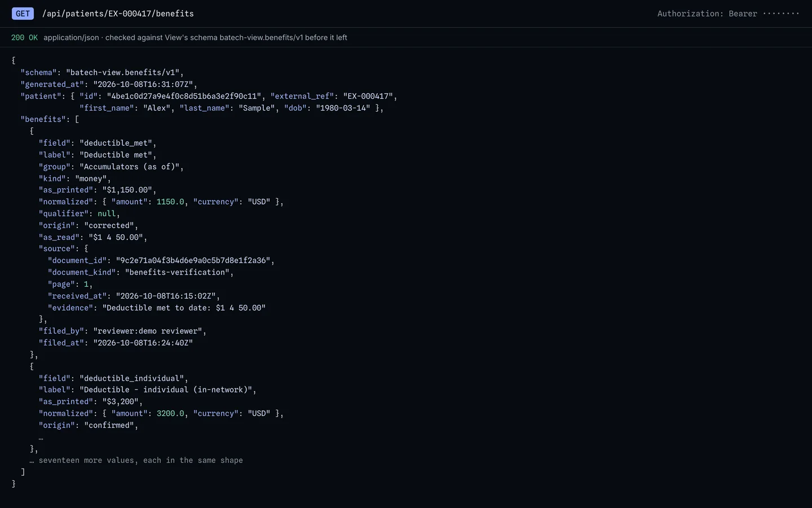Click the label value "Deductible met"
The image size is (812, 508).
(x=116, y=155)
